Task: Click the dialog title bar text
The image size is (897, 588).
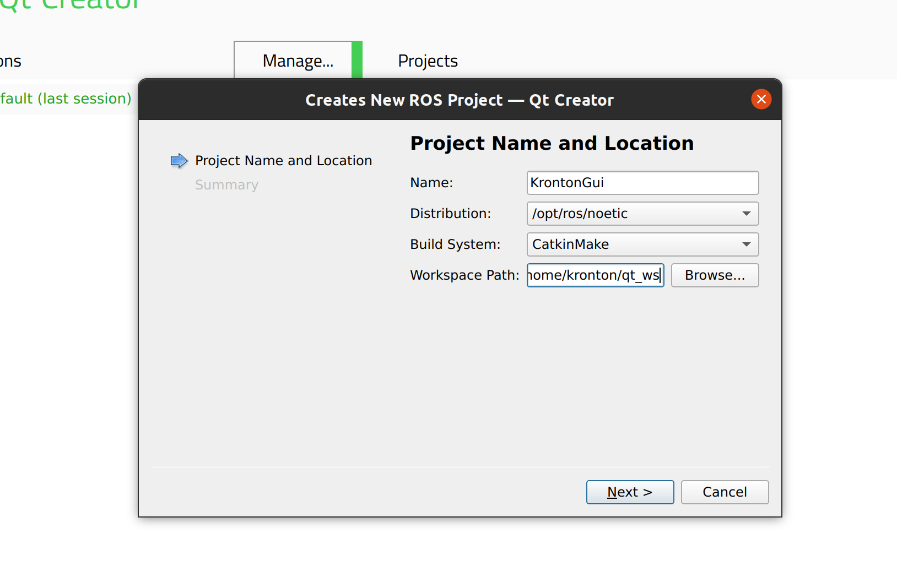Action: [460, 100]
